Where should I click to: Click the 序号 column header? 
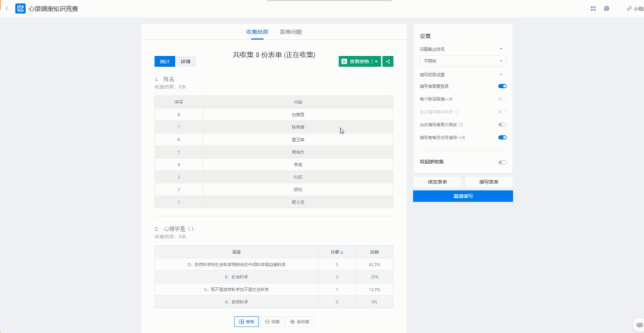pos(179,102)
